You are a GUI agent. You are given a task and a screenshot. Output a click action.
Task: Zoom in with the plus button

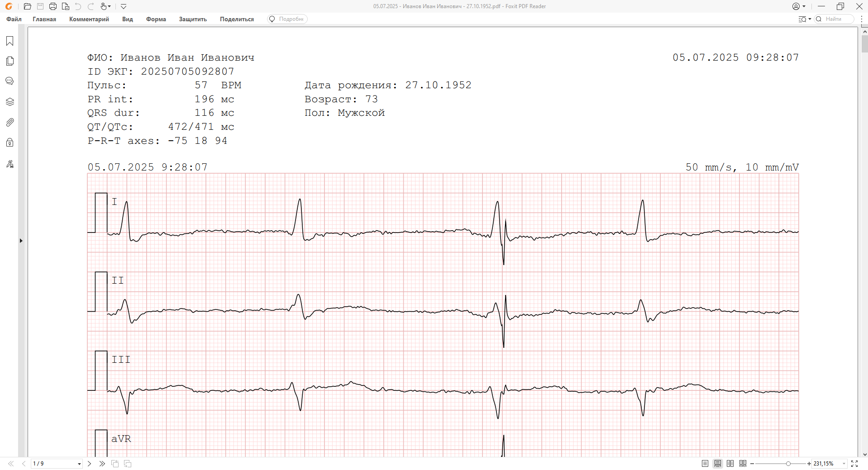click(809, 464)
